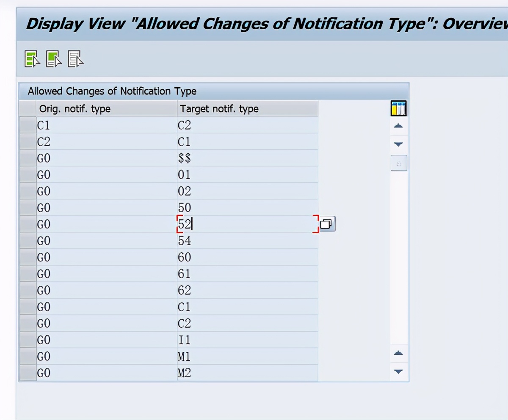
Task: Click the Deselect All toolbar icon
Action: coord(76,59)
